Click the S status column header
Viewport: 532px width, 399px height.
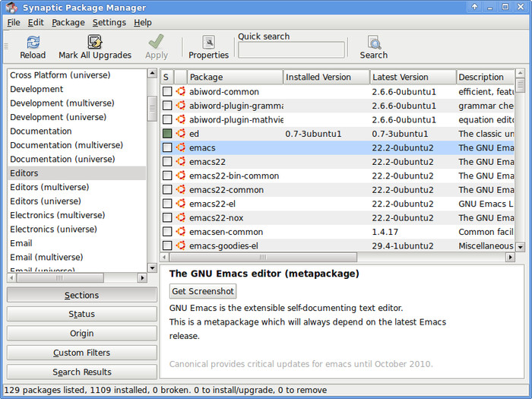click(167, 77)
